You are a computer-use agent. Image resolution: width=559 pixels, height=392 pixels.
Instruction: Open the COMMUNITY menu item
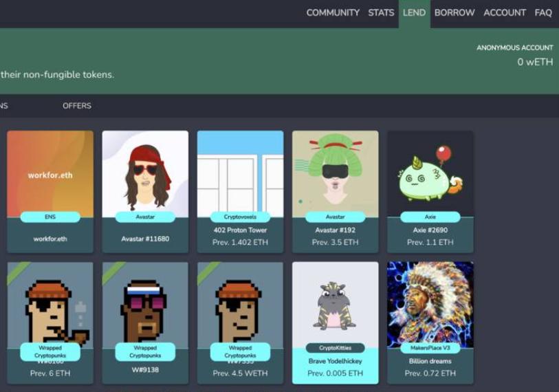point(333,12)
